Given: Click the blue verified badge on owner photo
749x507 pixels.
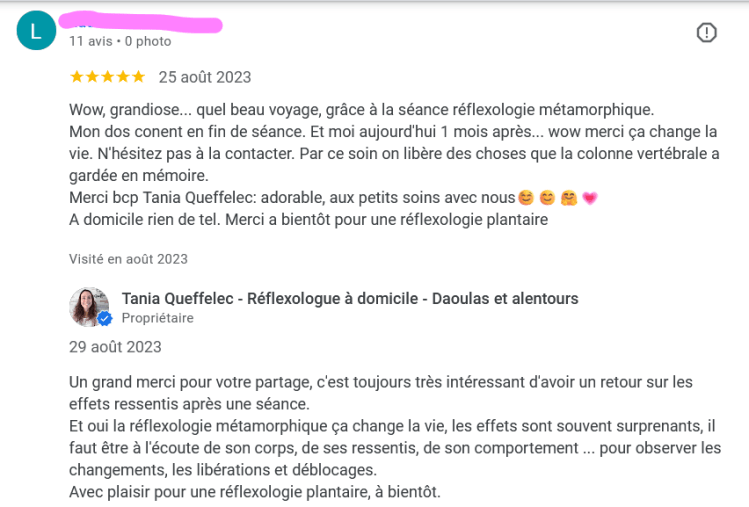Looking at the screenshot, I should [104, 320].
